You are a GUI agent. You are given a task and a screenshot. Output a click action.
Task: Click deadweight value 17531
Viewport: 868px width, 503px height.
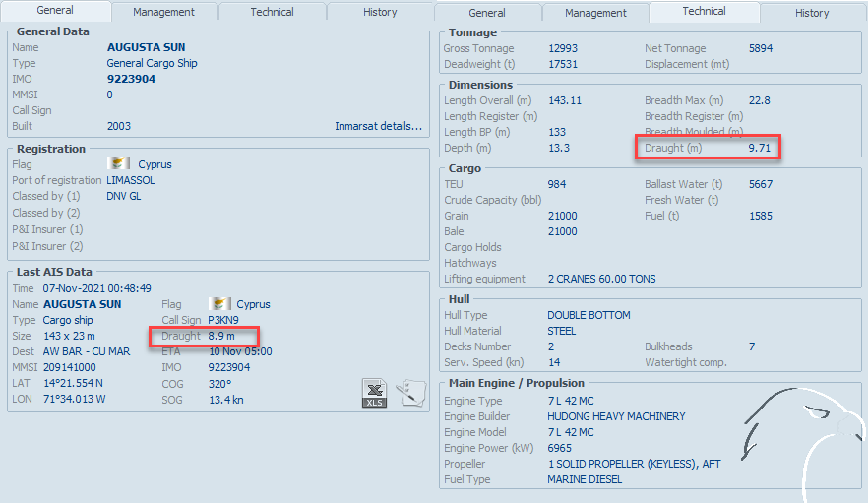point(563,64)
